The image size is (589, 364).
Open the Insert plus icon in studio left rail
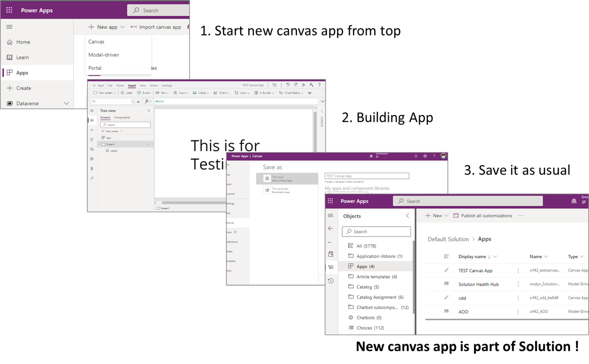click(92, 130)
